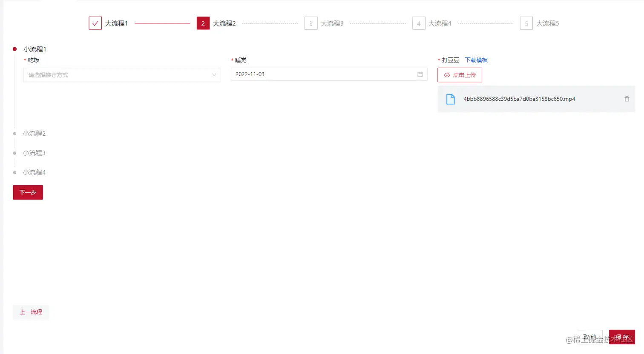Go to the 大流程1 step label
The width and height of the screenshot is (644, 354).
[x=116, y=23]
